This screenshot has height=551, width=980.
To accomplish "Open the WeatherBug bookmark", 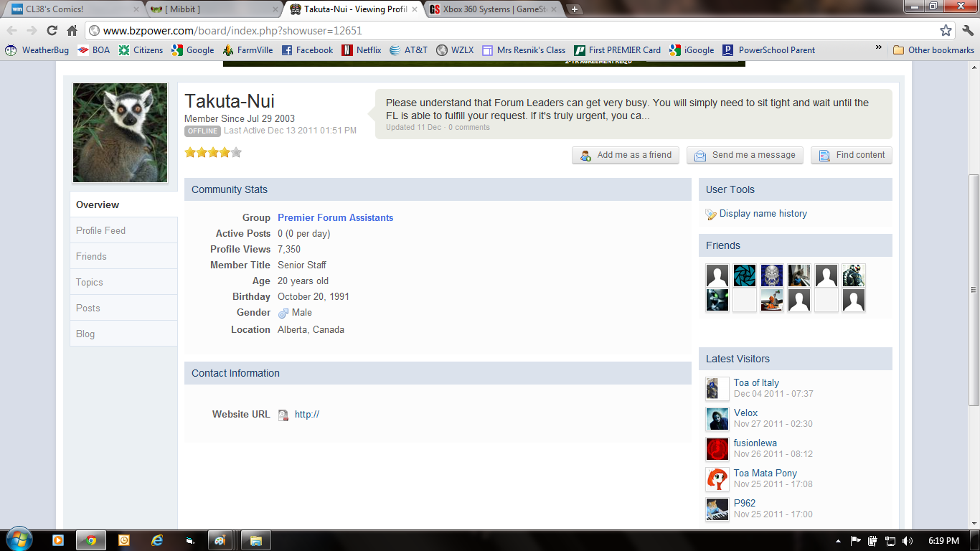I will point(37,50).
